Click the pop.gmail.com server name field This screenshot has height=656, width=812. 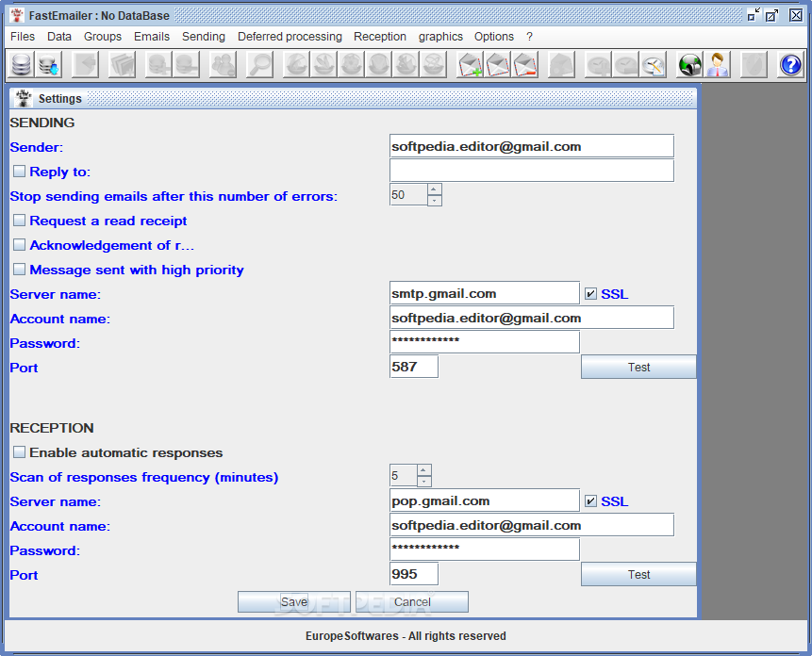click(x=484, y=500)
